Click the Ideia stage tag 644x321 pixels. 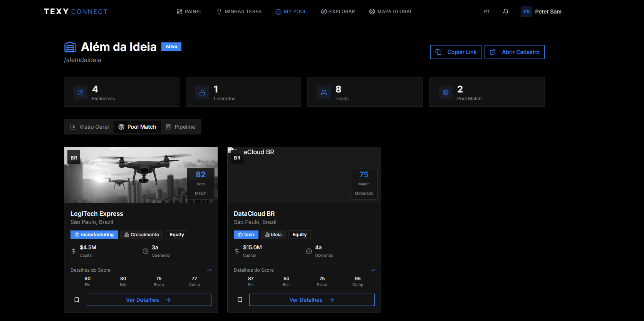pos(273,235)
